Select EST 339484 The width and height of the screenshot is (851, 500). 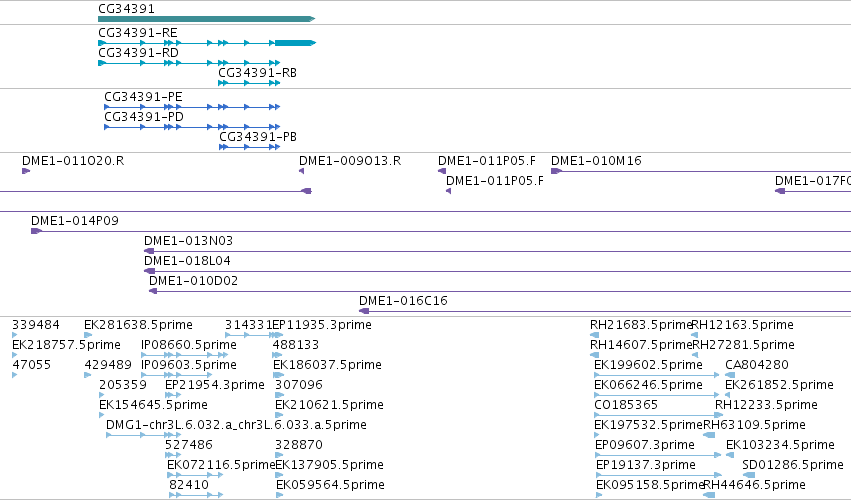coord(36,325)
